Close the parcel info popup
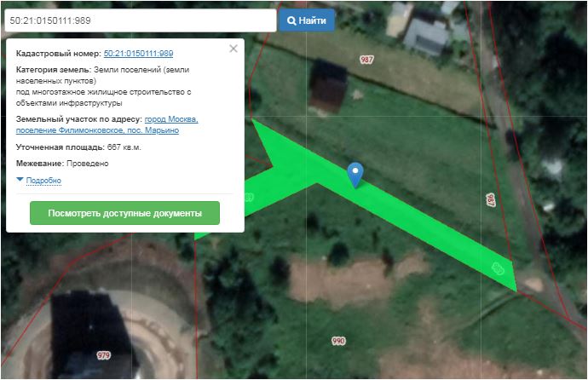This screenshot has height=380, width=588. point(233,49)
